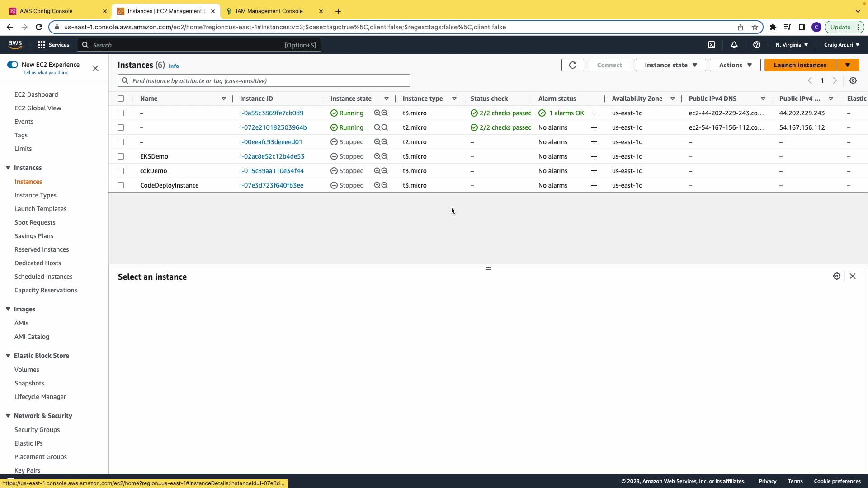Click plus icon to add alarm for EKSDemo
The height and width of the screenshot is (488, 868).
click(x=594, y=156)
